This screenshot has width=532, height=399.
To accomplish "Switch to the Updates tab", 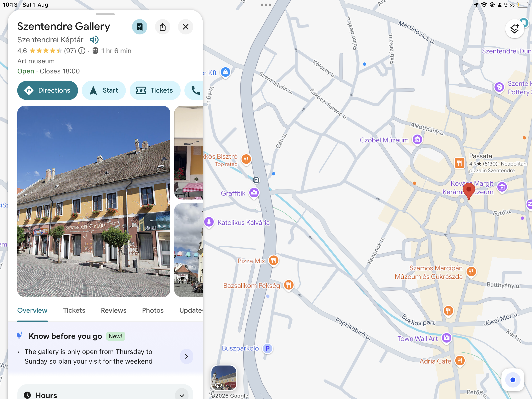I will (x=191, y=310).
